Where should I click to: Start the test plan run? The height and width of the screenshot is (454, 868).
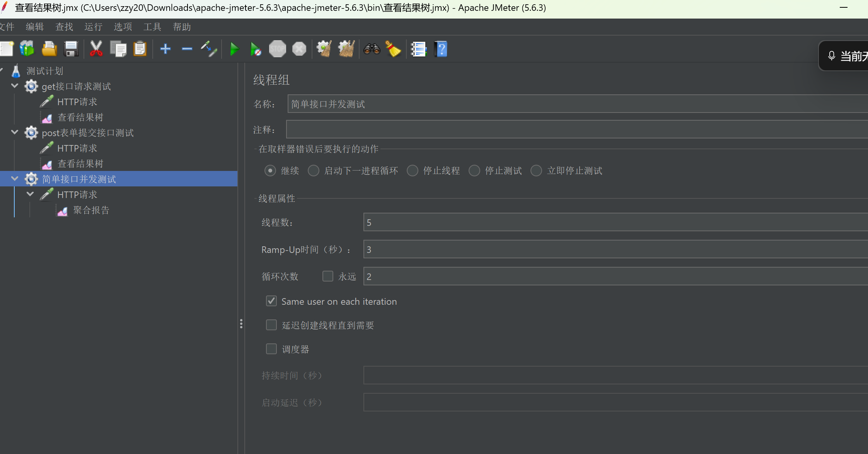pyautogui.click(x=234, y=48)
